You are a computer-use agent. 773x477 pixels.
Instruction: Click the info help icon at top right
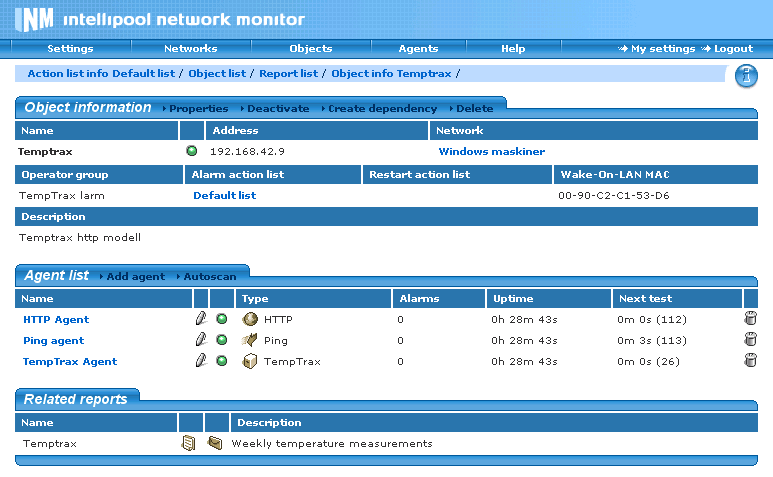[x=746, y=76]
